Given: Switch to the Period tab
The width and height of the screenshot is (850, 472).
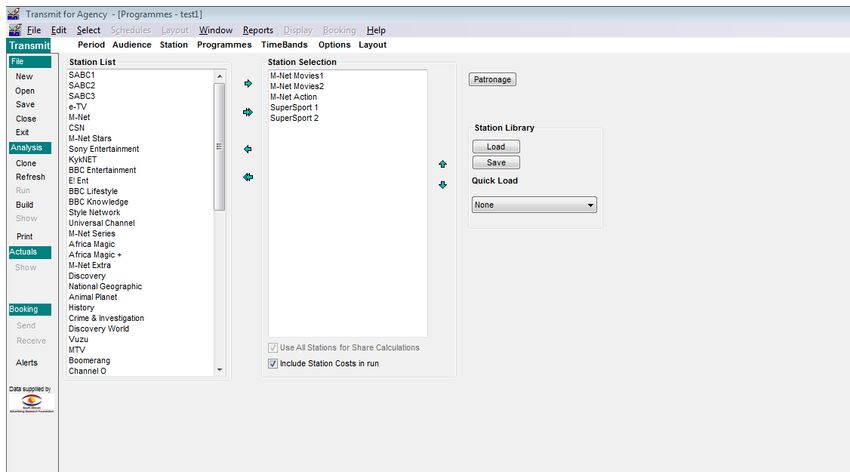Looking at the screenshot, I should pyautogui.click(x=91, y=45).
